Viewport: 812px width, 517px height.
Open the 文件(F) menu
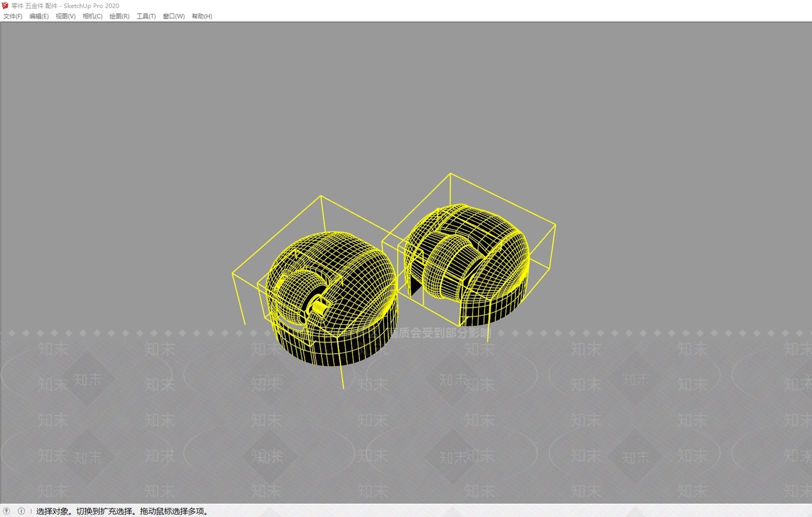pyautogui.click(x=13, y=16)
